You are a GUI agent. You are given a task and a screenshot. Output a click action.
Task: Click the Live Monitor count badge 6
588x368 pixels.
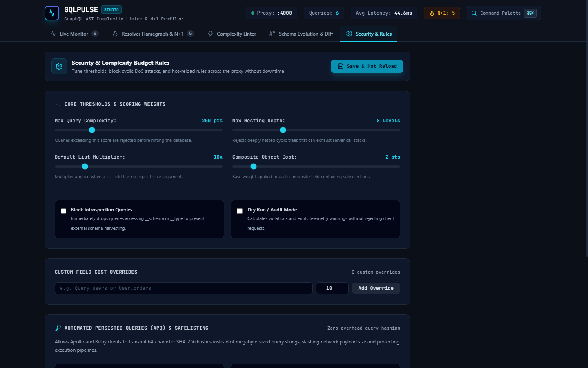point(95,34)
